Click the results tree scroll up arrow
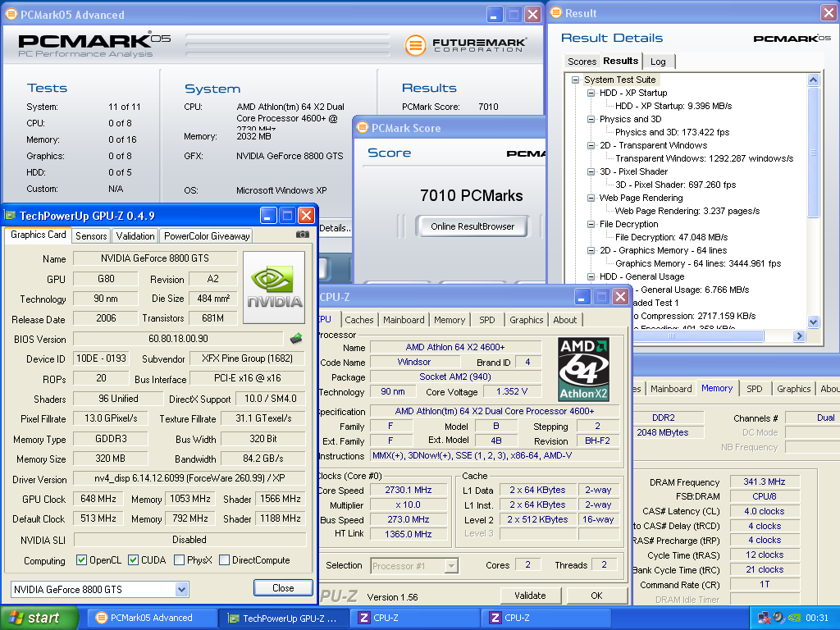840x630 pixels. (813, 80)
